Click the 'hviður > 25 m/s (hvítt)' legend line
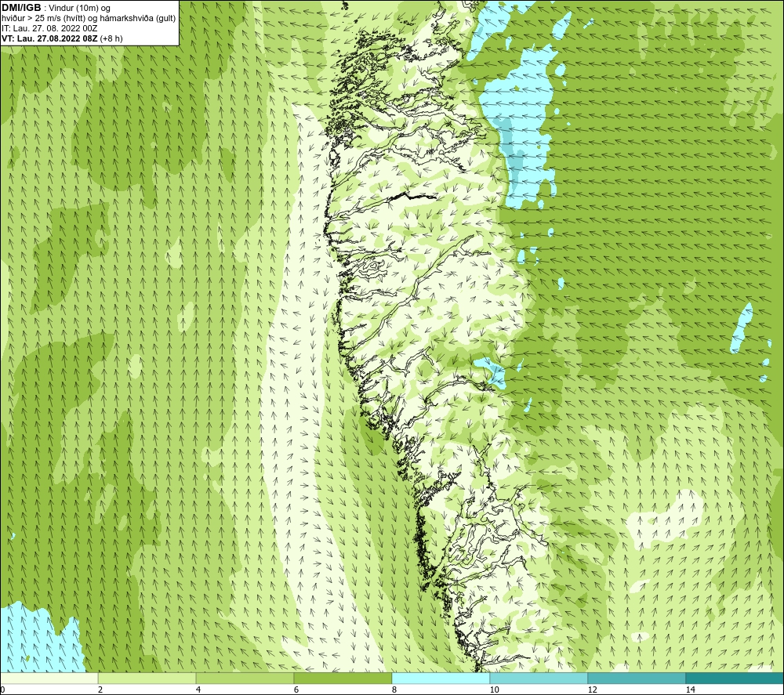Screen dimensions: 784x695 (x=89, y=19)
